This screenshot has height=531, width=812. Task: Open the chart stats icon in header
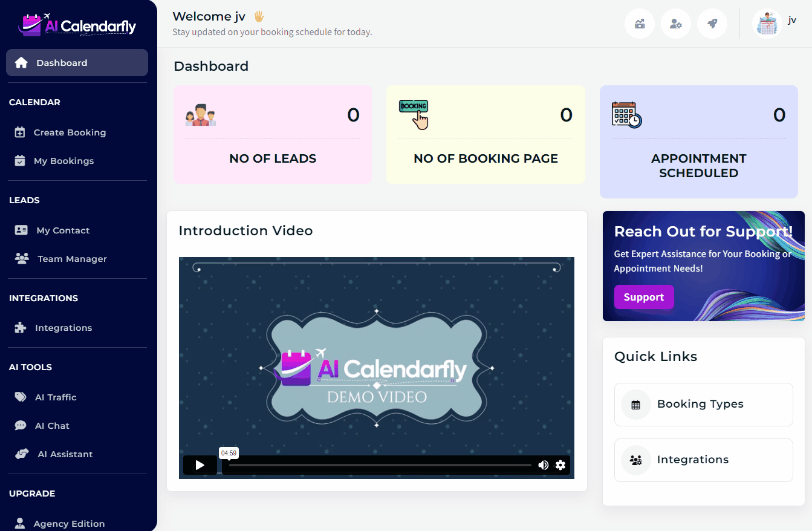pyautogui.click(x=640, y=24)
